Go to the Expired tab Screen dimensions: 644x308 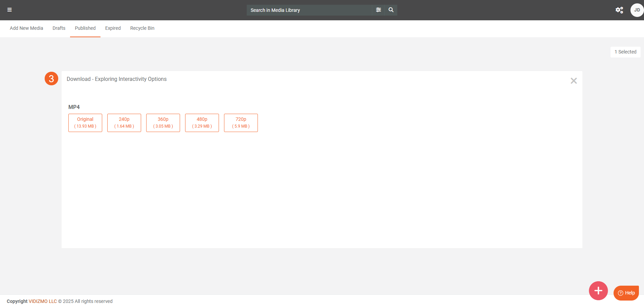113,28
